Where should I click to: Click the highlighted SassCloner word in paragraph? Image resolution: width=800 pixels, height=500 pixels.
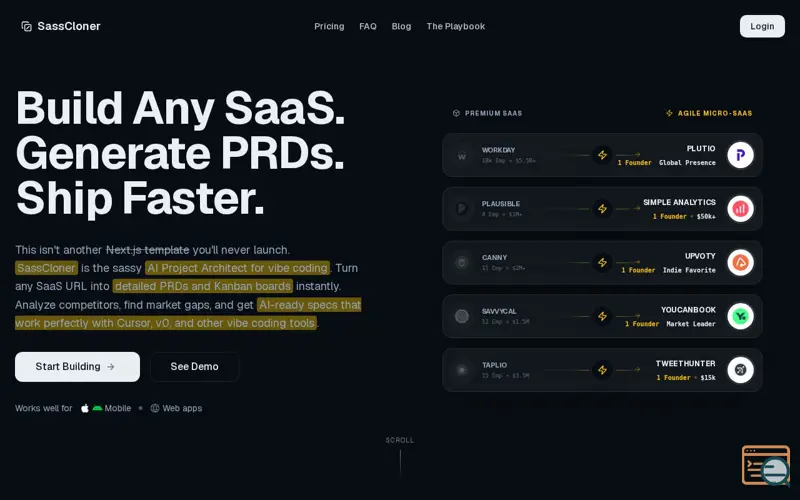coord(46,268)
